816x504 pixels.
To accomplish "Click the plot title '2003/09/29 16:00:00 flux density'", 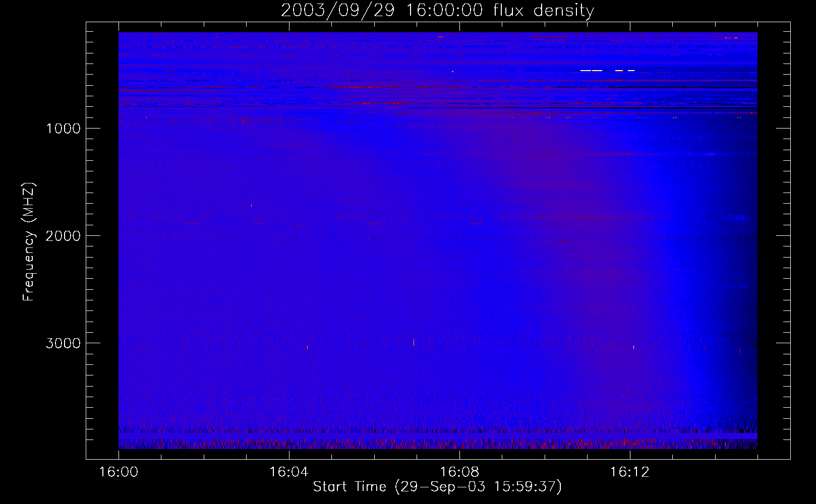I will (437, 10).
